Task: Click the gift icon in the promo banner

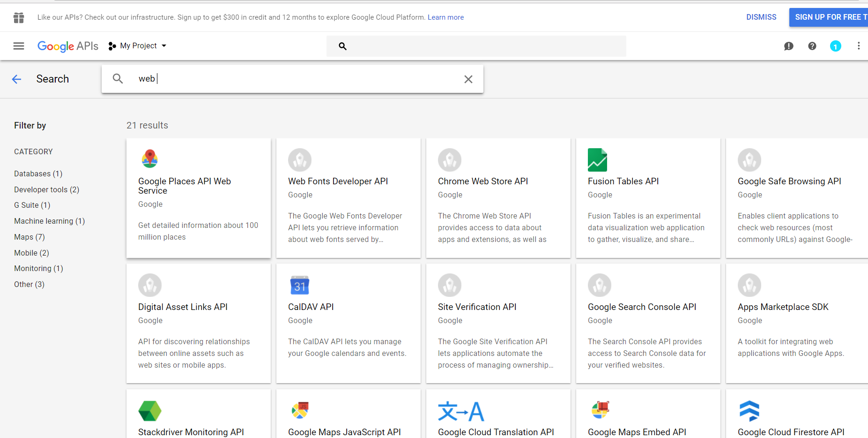Action: tap(19, 18)
